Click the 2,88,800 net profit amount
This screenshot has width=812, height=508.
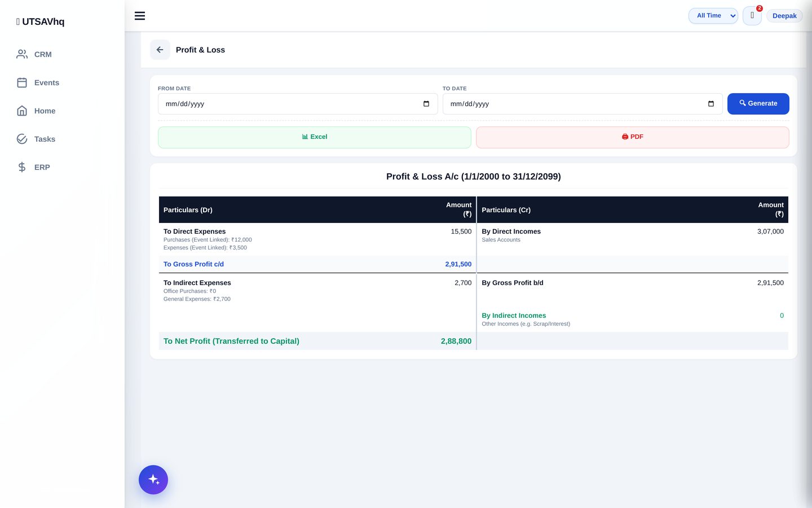(x=456, y=341)
